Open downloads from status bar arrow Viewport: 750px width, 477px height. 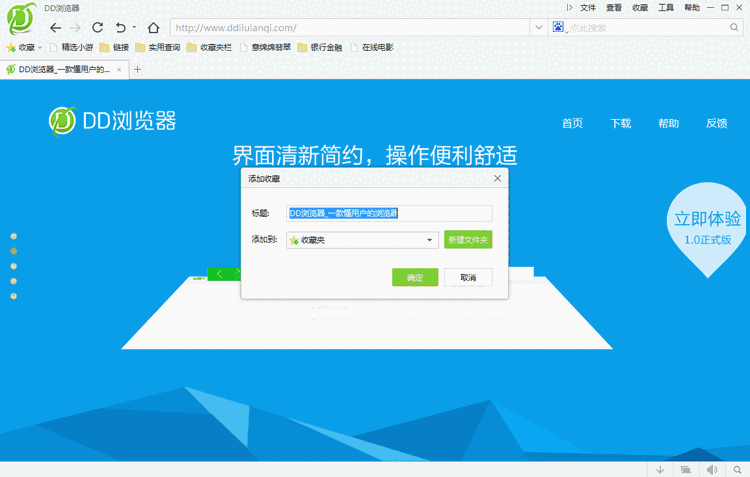[660, 470]
